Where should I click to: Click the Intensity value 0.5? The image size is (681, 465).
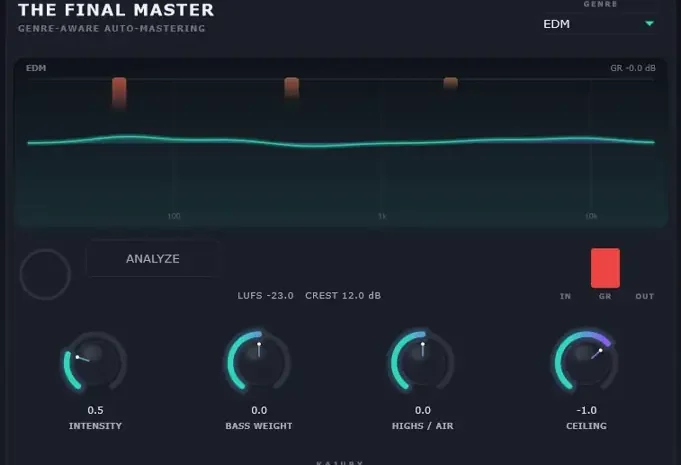coord(96,410)
